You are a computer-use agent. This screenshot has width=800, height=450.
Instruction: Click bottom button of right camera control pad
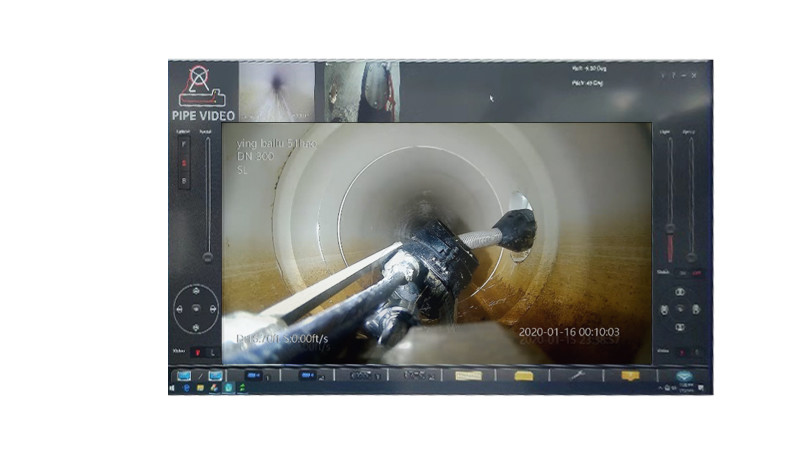pos(680,327)
